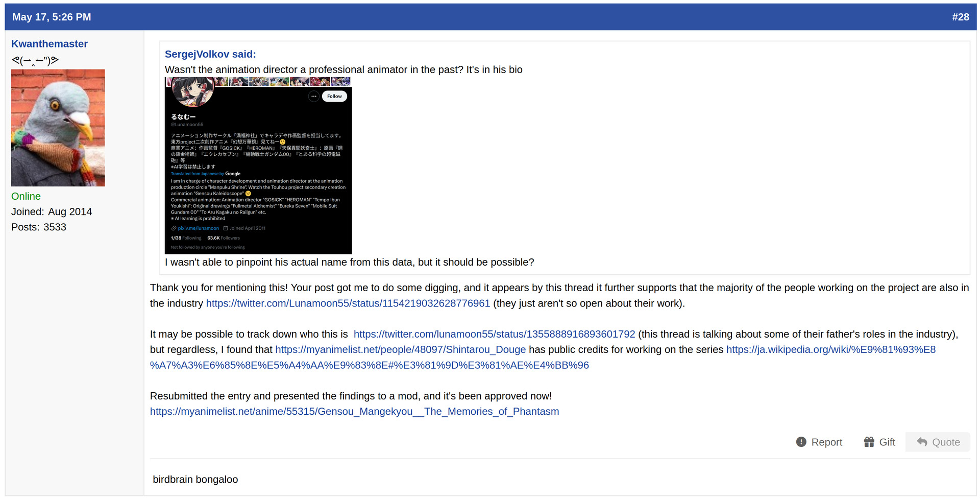Go to SergejVolkov's quoted post
The image size is (980, 498).
click(x=210, y=54)
